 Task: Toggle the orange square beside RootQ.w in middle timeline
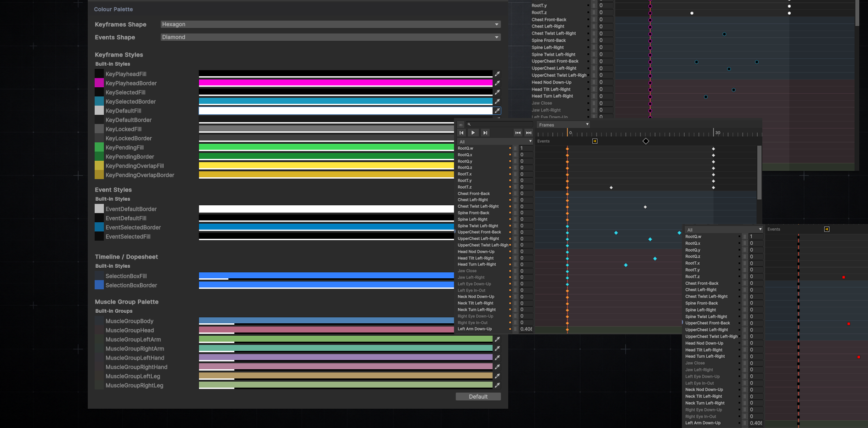[x=510, y=148]
